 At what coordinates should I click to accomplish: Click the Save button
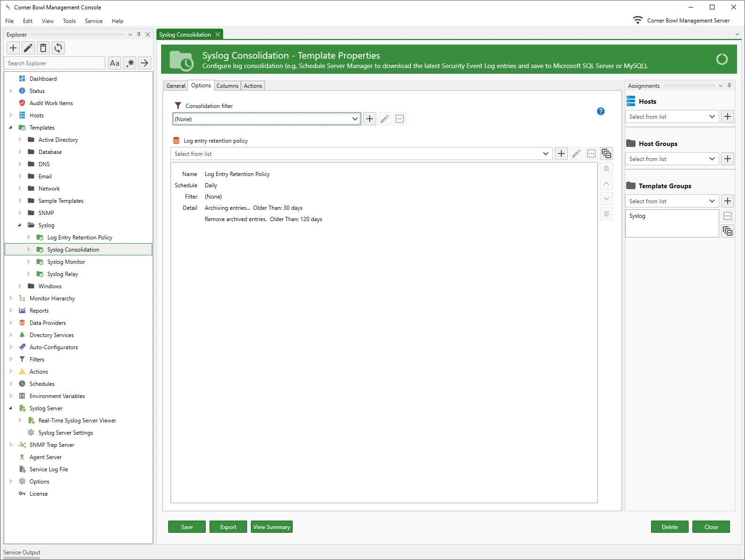(186, 527)
